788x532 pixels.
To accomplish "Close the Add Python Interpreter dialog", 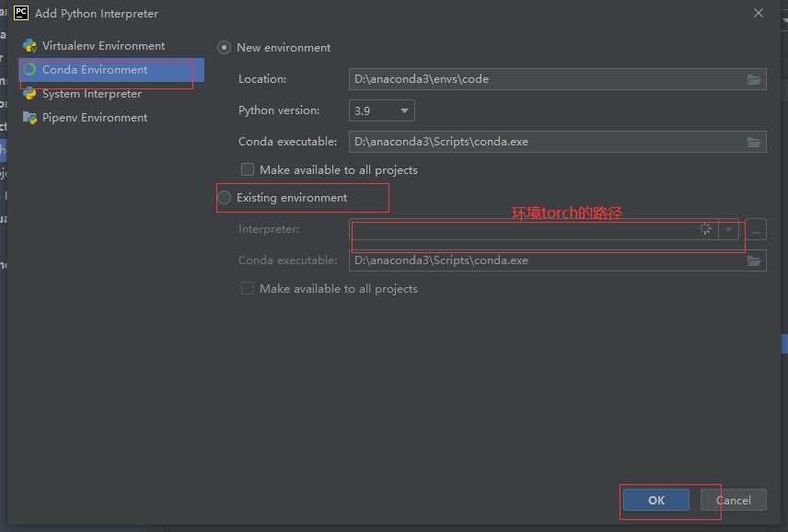I will click(759, 13).
